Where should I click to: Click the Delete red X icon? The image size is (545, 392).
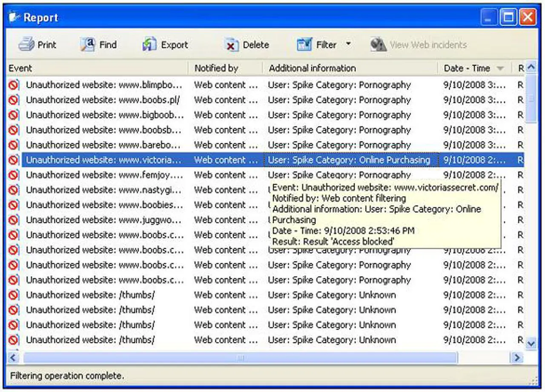(x=231, y=45)
